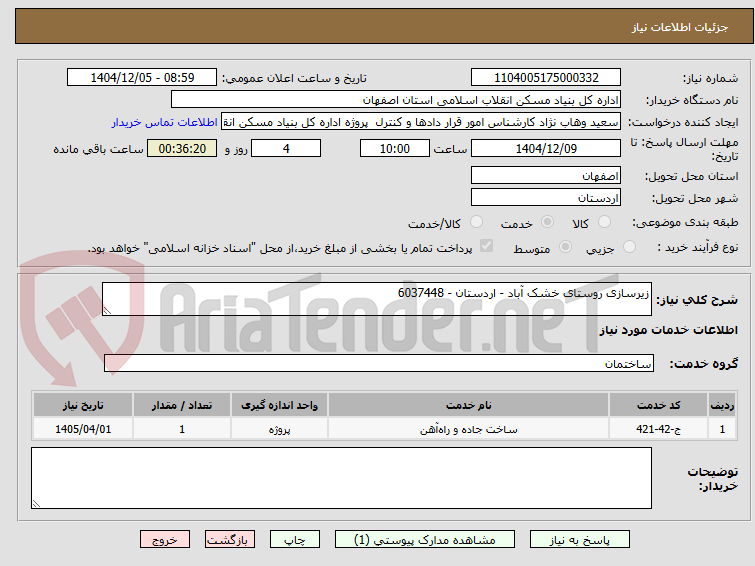The width and height of the screenshot is (755, 566).
Task: Click the پاسخ به نیاز button
Action: [x=580, y=540]
